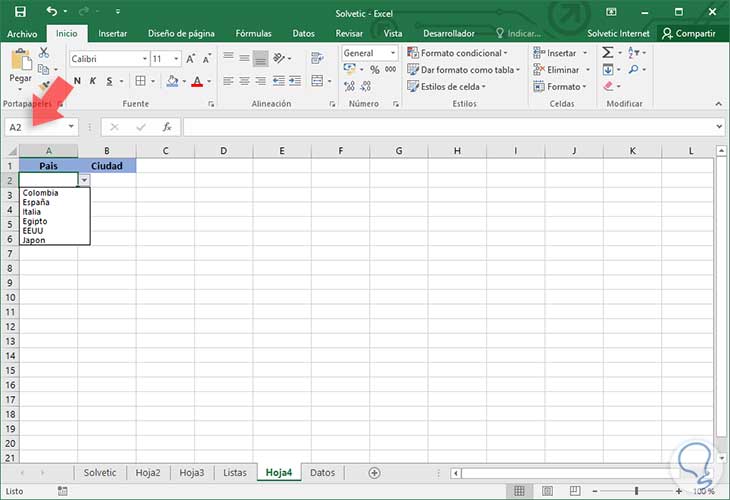The height and width of the screenshot is (500, 730).
Task: Open the font size dropdown
Action: pos(176,59)
